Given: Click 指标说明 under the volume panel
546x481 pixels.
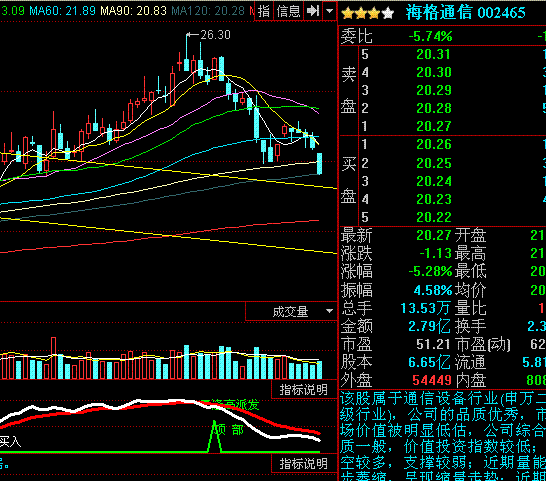Looking at the screenshot, I should coord(304,390).
